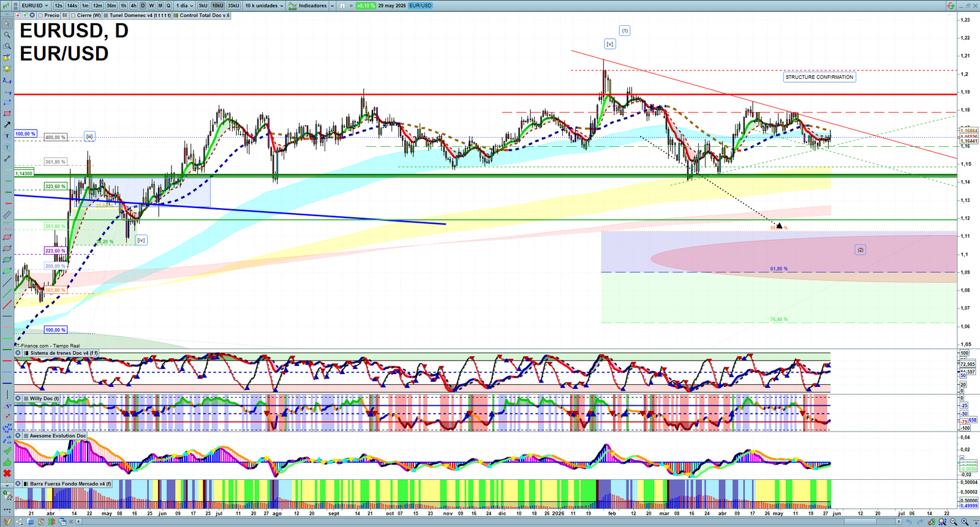Click the green +0,10 % change indicator
The image size is (980, 527).
pos(366,6)
